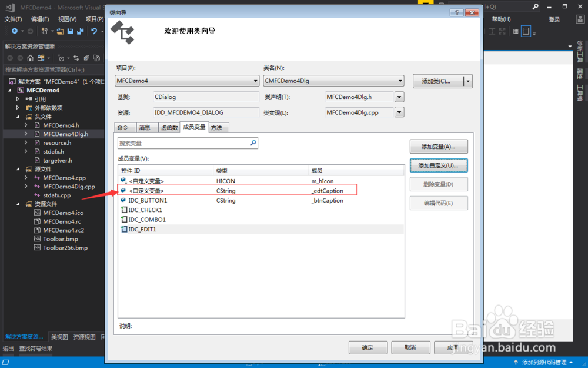Image resolution: width=588 pixels, height=368 pixels.
Task: Click the 登录 sign-in link
Action: (554, 19)
